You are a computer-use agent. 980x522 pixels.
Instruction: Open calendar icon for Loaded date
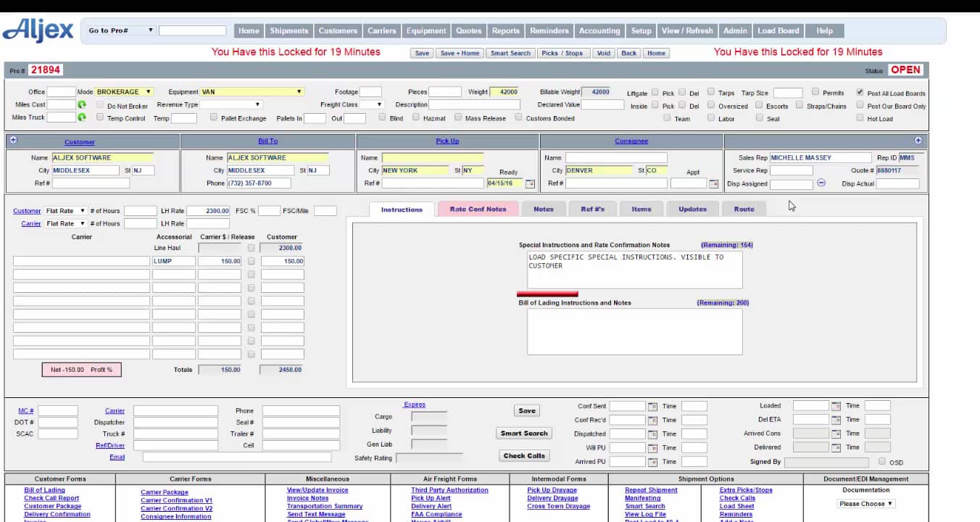click(x=836, y=406)
